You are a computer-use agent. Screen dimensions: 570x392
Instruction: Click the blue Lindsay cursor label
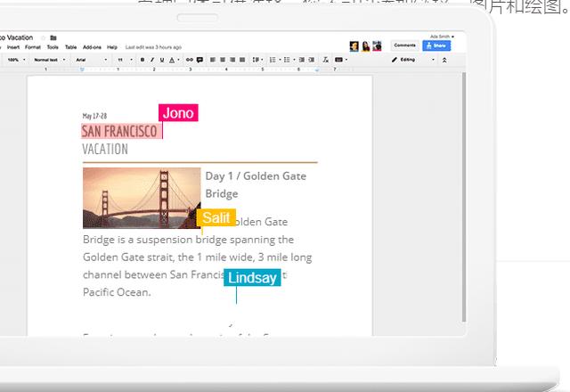tap(252, 277)
